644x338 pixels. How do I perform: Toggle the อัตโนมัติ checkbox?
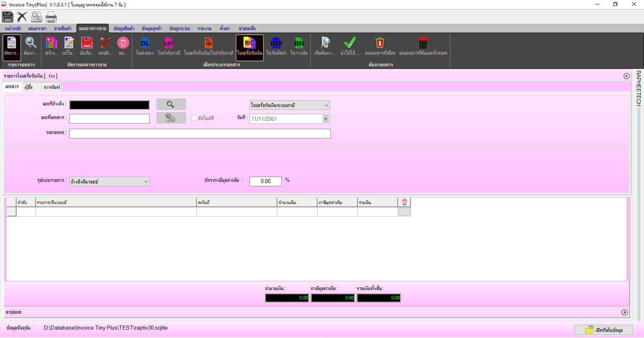(194, 118)
